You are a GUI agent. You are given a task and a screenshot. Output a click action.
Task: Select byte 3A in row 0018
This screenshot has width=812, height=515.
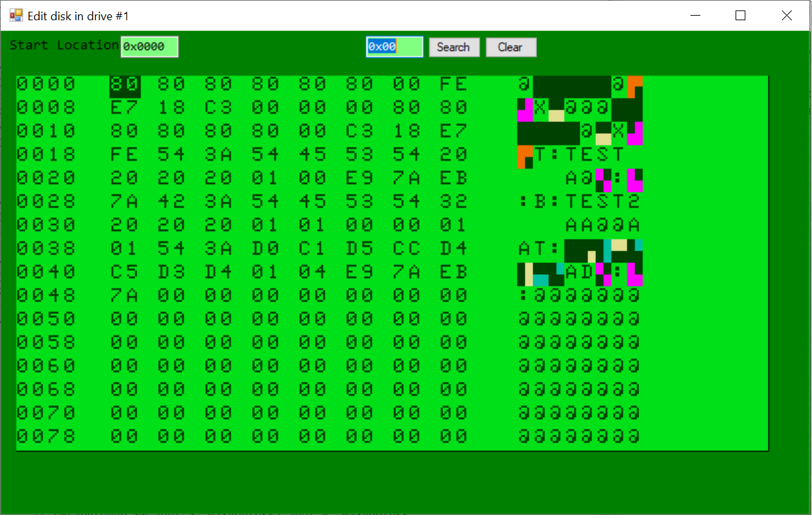[219, 155]
